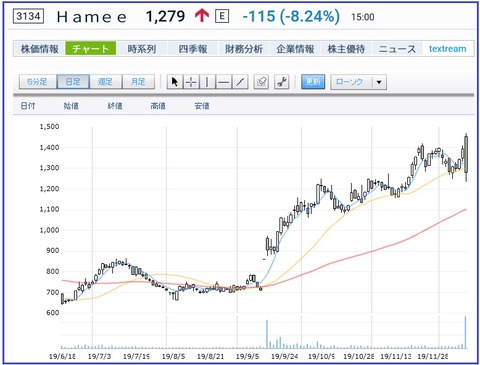480x365 pixels.
Task: Switch to 日足 daily chart
Action: (x=73, y=82)
